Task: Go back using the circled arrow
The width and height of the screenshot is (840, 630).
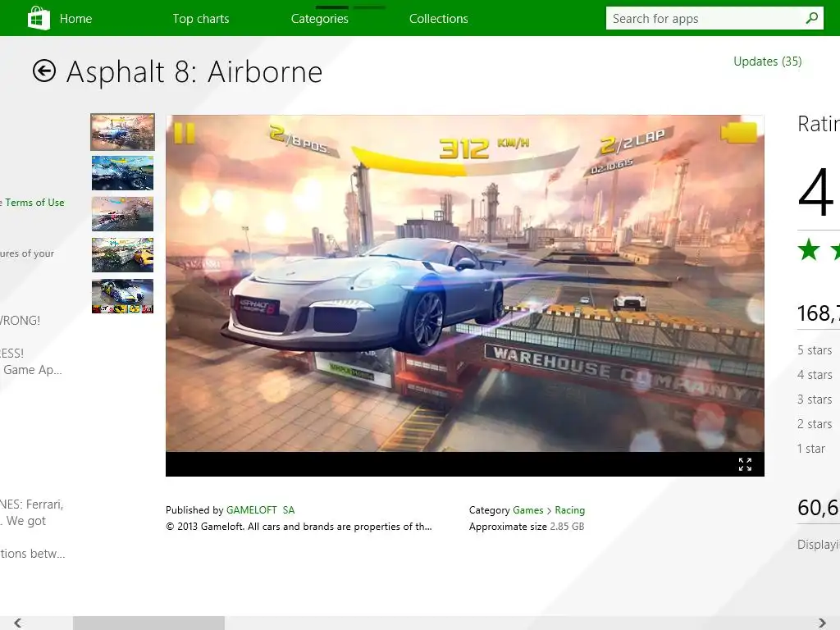Action: click(x=44, y=71)
